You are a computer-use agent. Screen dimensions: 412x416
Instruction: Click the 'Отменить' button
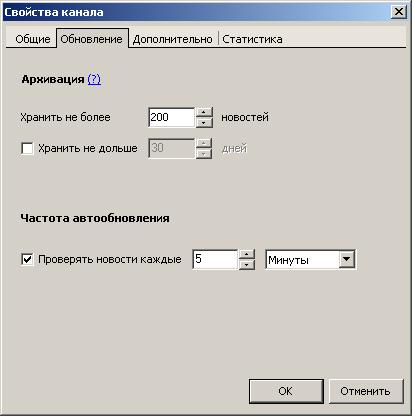(x=366, y=391)
